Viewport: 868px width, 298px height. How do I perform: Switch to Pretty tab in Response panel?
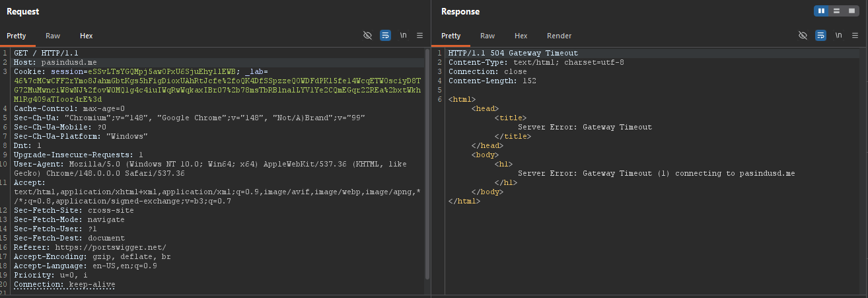451,36
